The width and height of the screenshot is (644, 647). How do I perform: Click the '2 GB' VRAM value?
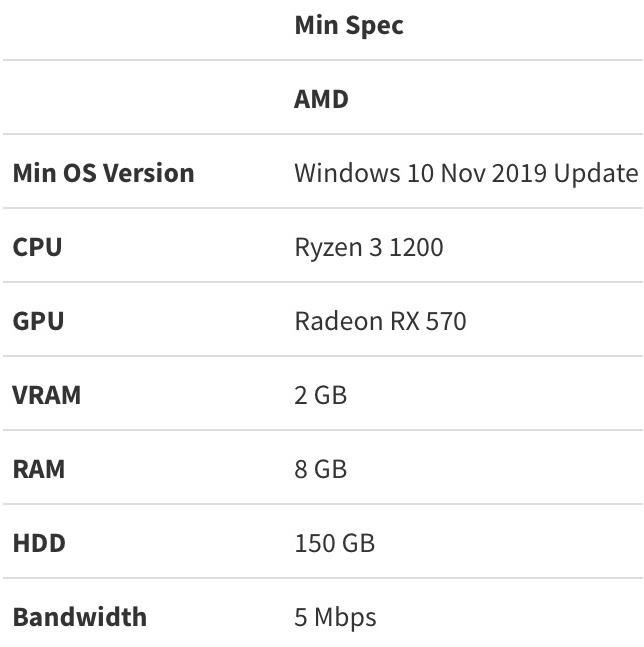pyautogui.click(x=320, y=395)
